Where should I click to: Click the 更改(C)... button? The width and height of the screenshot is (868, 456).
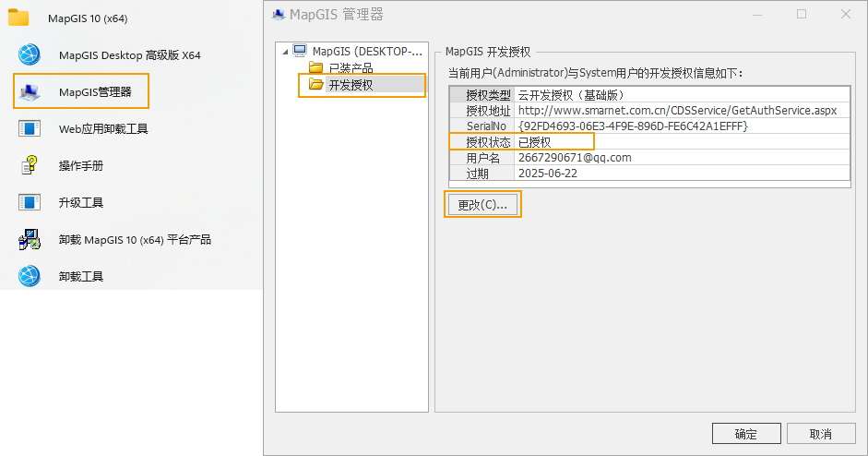coord(482,204)
